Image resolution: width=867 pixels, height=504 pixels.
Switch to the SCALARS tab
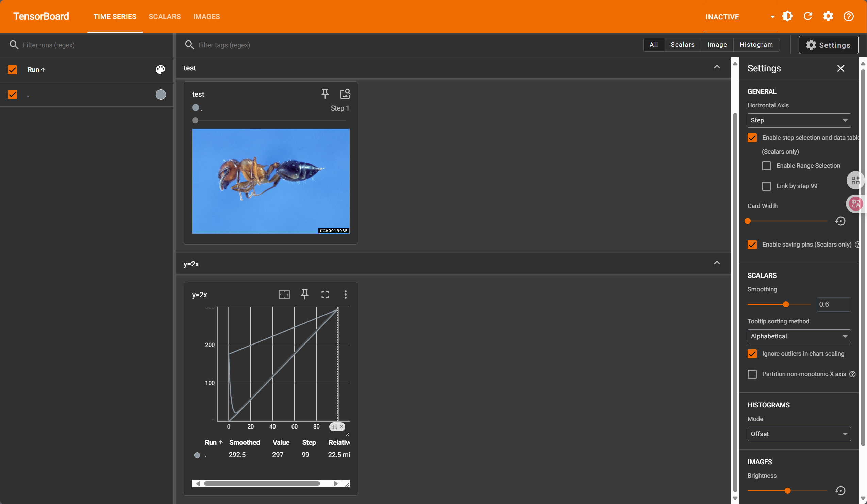click(x=165, y=17)
